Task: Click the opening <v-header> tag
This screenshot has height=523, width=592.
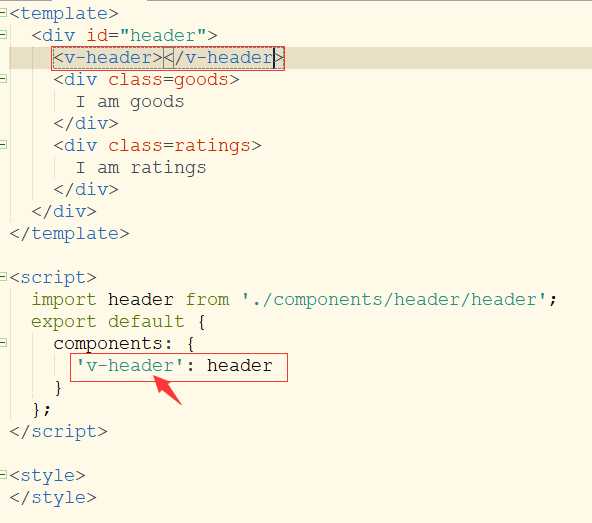Action: [108, 58]
